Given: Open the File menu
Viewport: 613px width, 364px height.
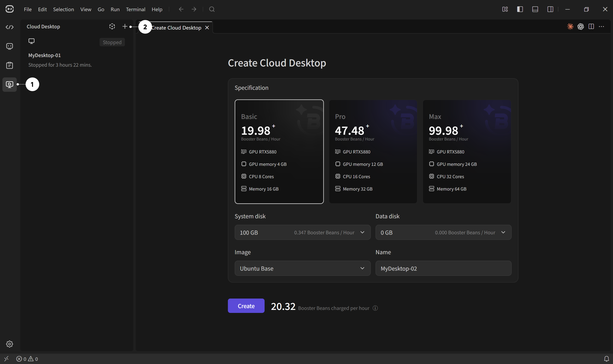Looking at the screenshot, I should (x=28, y=9).
